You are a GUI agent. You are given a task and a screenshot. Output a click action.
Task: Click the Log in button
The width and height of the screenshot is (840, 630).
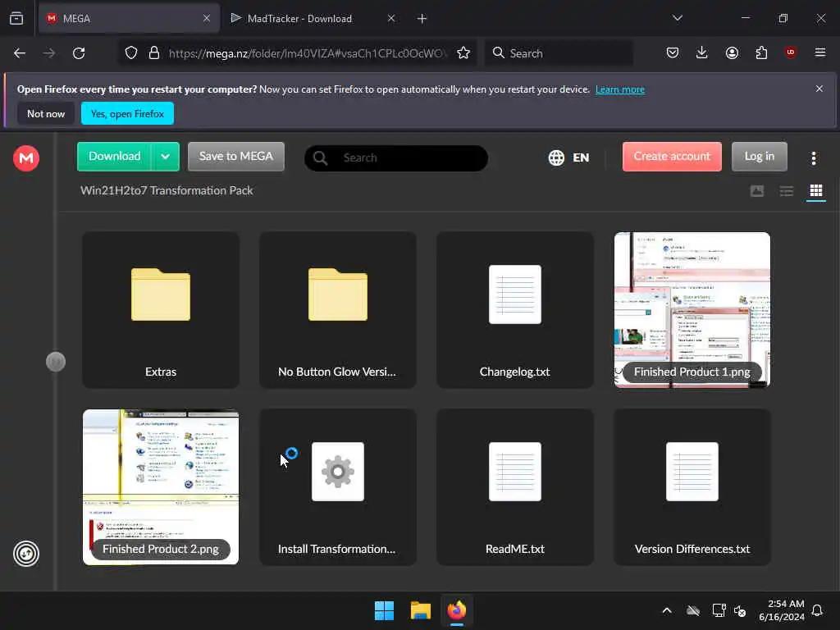[759, 157]
